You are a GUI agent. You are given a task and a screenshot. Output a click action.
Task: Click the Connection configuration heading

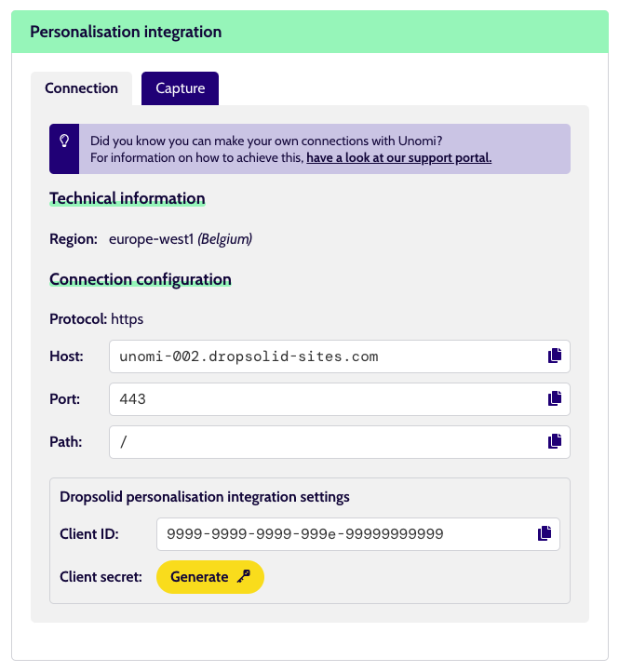click(141, 279)
